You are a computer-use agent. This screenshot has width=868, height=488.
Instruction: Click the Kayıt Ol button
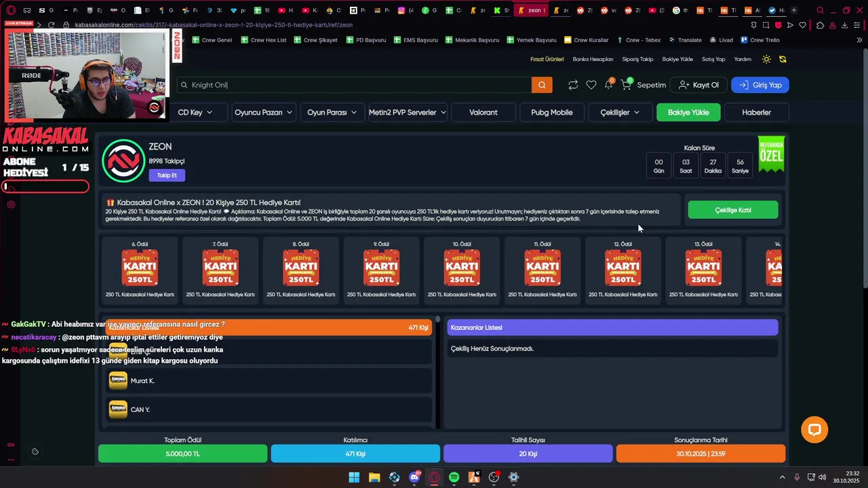[x=698, y=85]
